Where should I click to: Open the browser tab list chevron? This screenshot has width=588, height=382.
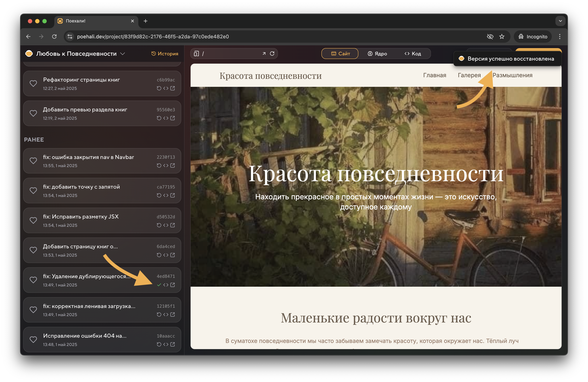[560, 21]
